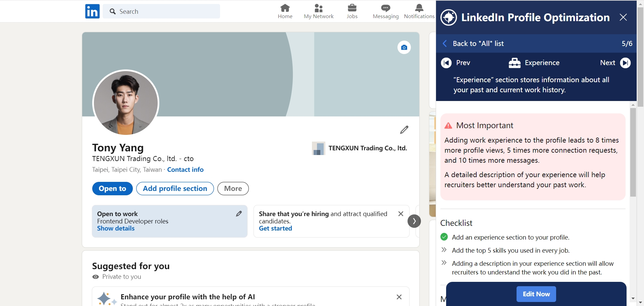Image resolution: width=644 pixels, height=306 pixels.
Task: Open Messaging chat icon
Action: click(385, 8)
